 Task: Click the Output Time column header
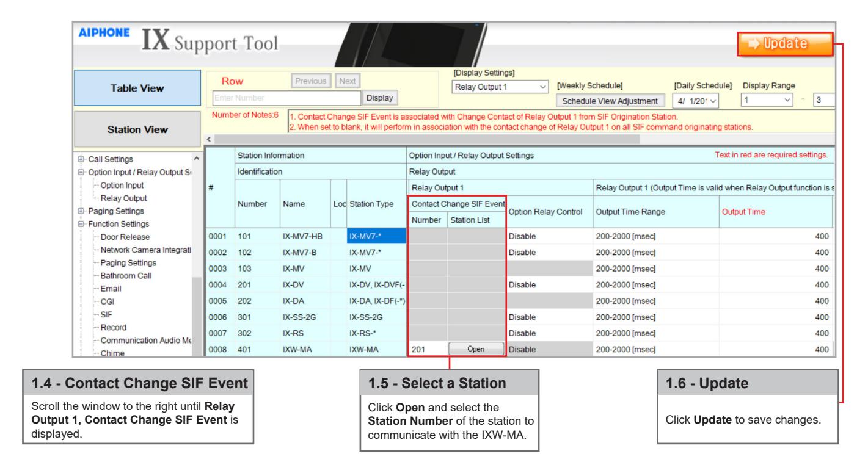click(776, 211)
